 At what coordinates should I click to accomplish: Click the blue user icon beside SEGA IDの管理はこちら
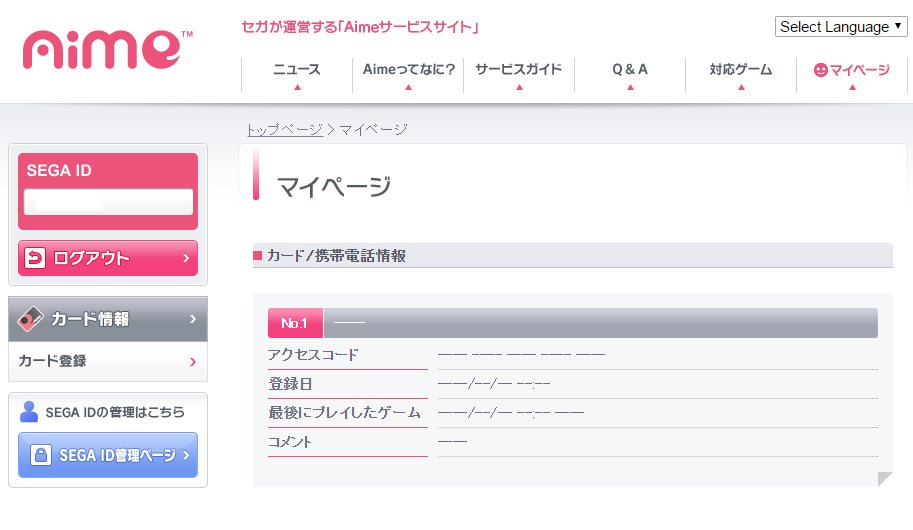click(29, 412)
